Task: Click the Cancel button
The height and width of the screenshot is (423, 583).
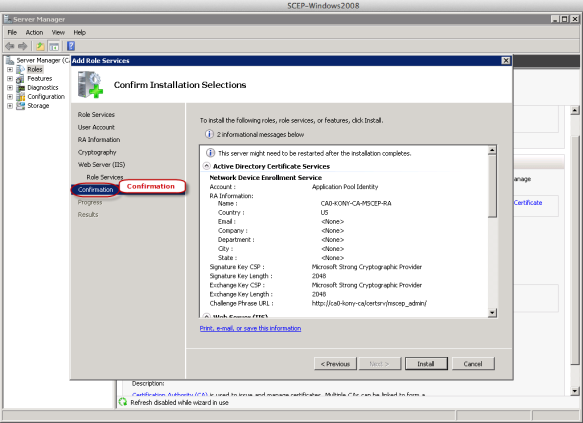Action: point(473,364)
